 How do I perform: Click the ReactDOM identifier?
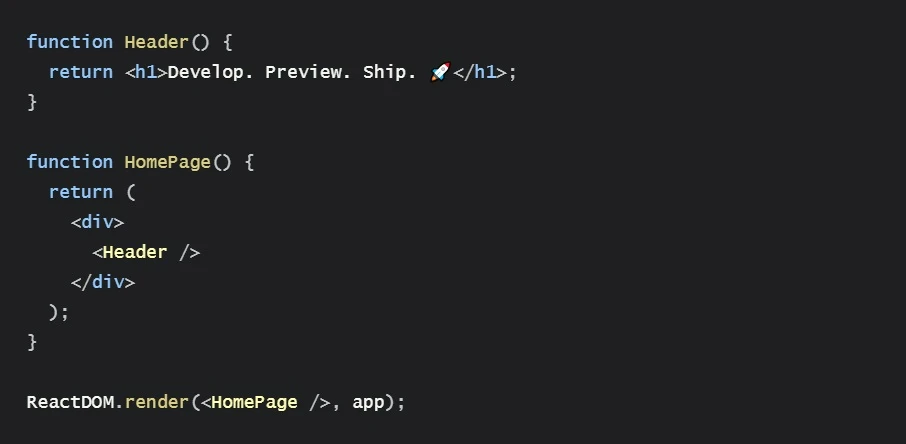70,402
